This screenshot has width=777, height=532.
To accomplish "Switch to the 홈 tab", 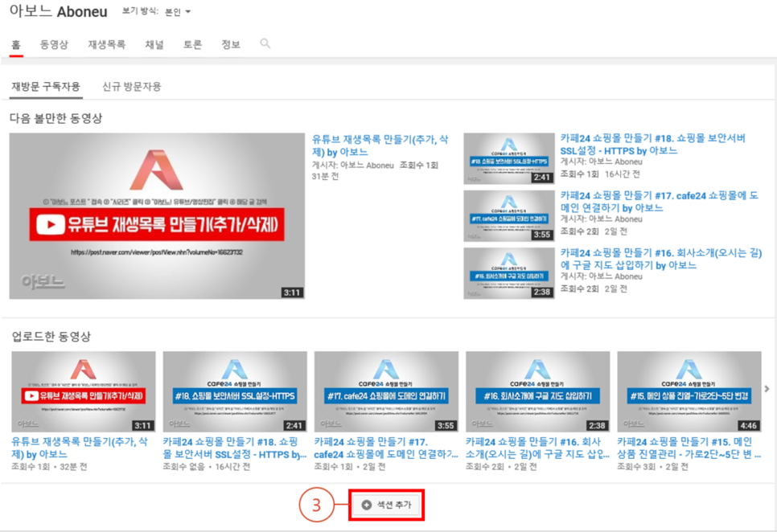I will click(x=16, y=44).
